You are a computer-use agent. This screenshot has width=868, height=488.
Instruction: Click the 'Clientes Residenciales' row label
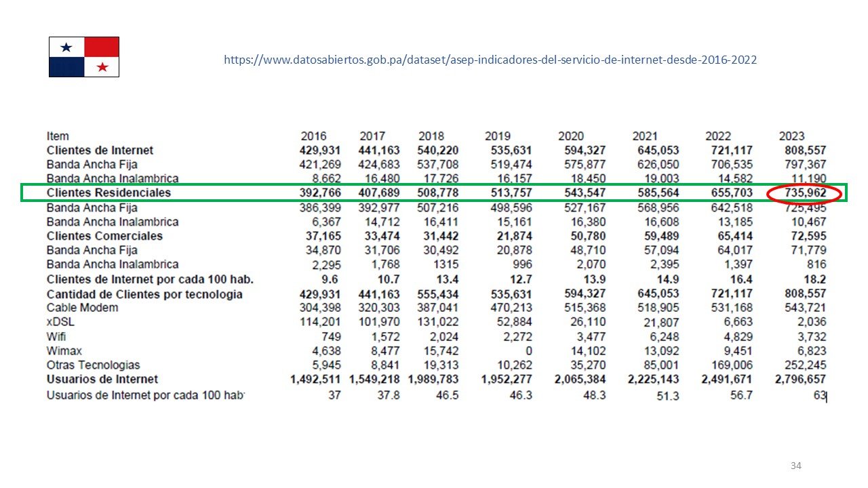[x=109, y=193]
